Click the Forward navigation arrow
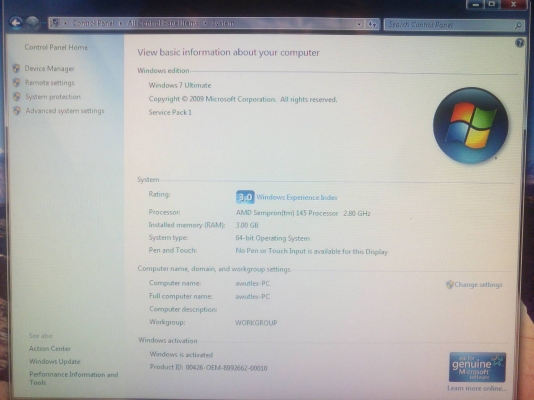534x400 pixels. 33,23
